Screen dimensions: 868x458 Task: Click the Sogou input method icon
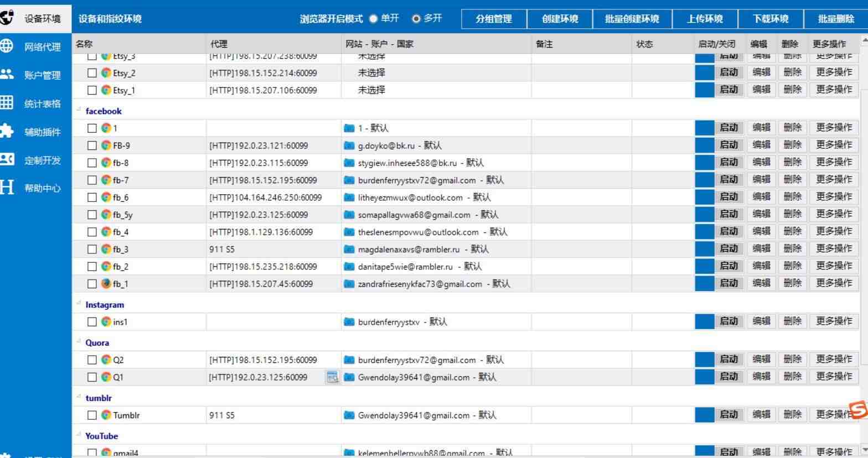(859, 409)
